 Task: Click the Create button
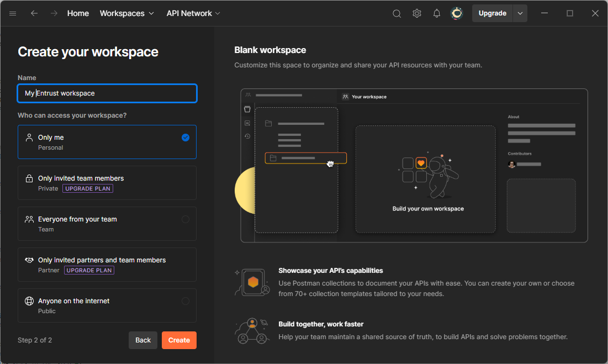point(179,340)
